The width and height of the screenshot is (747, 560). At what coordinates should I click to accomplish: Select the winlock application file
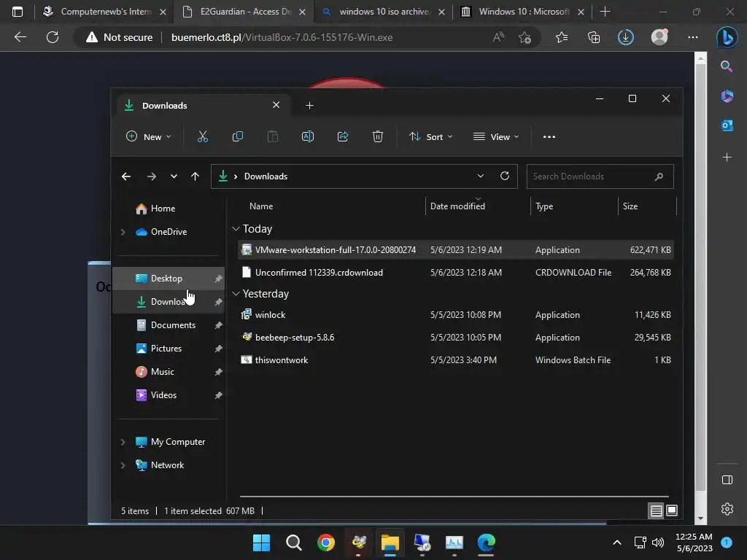tap(455, 315)
